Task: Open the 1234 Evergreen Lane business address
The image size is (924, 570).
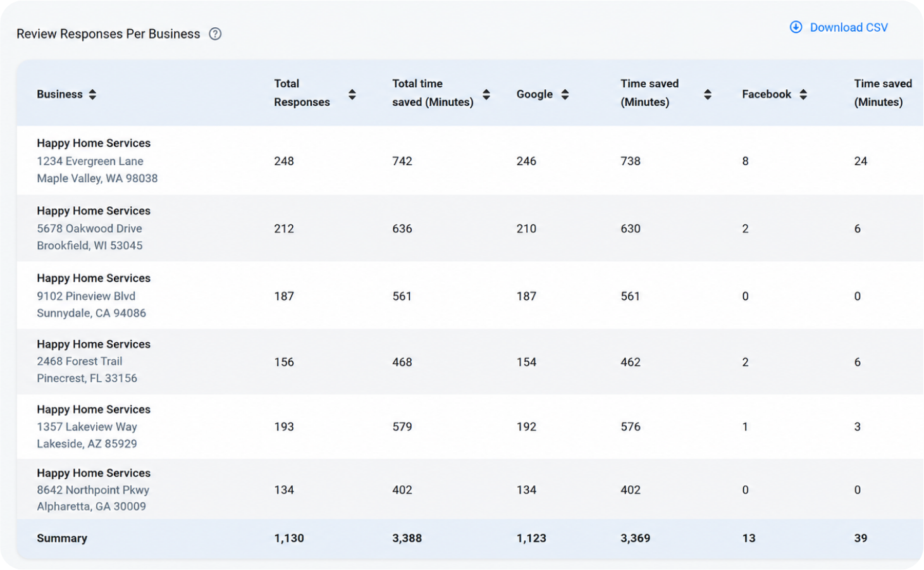Action: (90, 161)
